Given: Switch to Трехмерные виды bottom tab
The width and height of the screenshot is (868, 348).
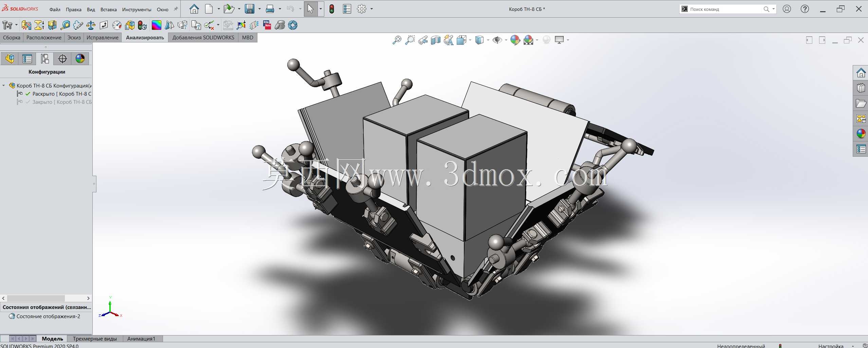Looking at the screenshot, I should [x=95, y=339].
